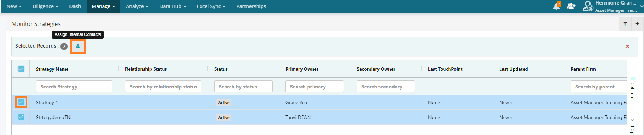Open the Manage menu
Viewport: 644px width, 135px height.
(103, 6)
